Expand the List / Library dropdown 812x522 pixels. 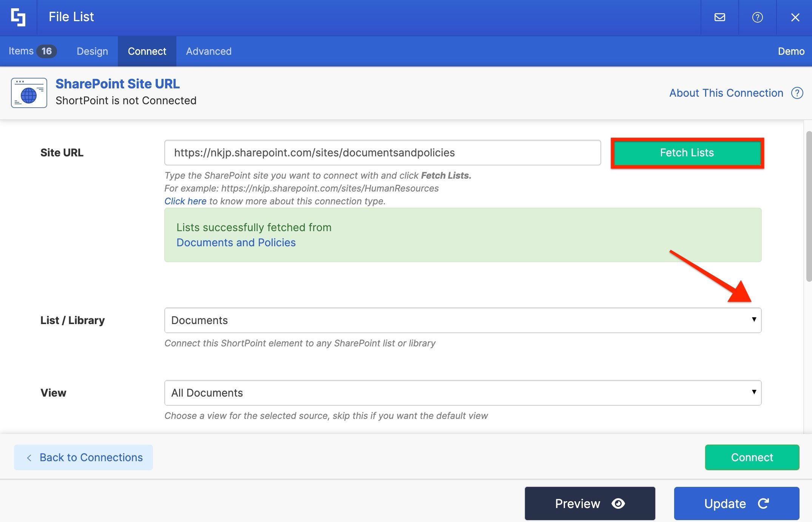(463, 320)
